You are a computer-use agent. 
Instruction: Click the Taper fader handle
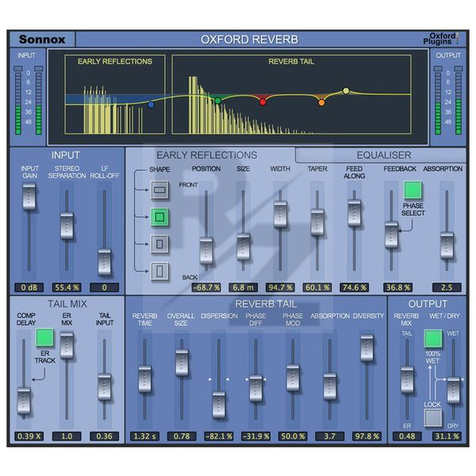(317, 222)
